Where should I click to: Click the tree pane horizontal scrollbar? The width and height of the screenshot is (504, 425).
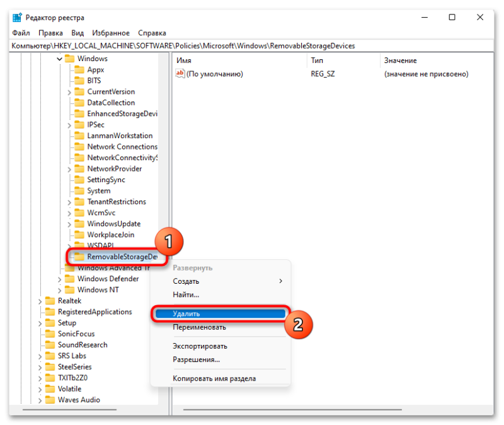pos(70,410)
